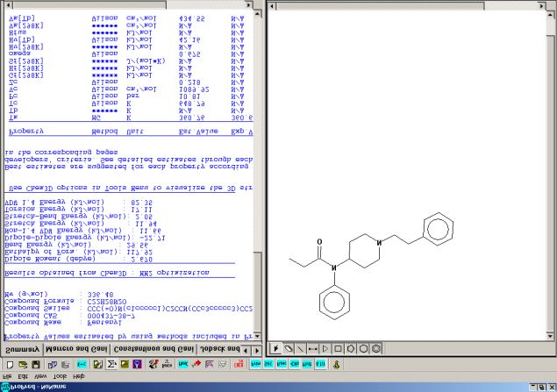Open the Tools menu
The height and width of the screenshot is (392, 557).
[60, 376]
